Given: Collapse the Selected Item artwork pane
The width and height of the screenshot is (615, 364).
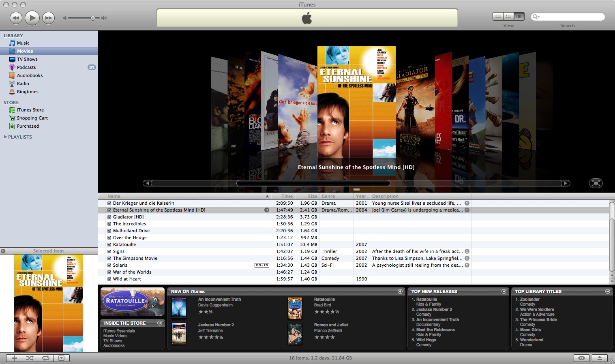Looking at the screenshot, I should pos(4,251).
